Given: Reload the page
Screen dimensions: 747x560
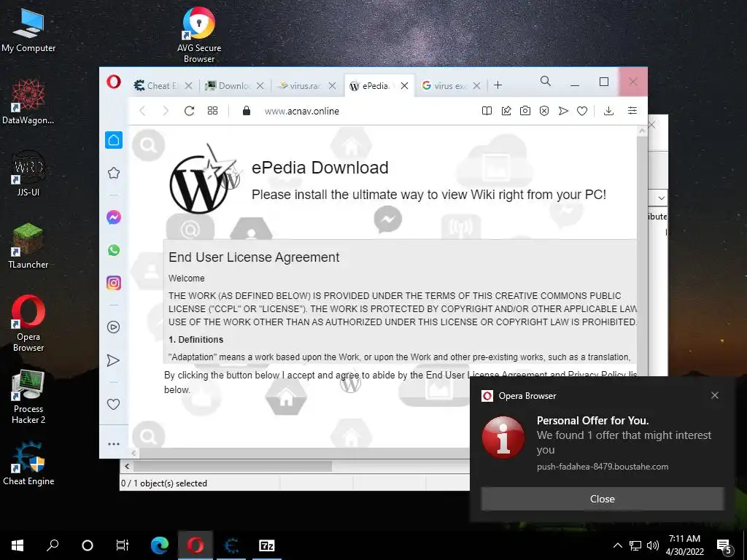Looking at the screenshot, I should click(x=189, y=111).
